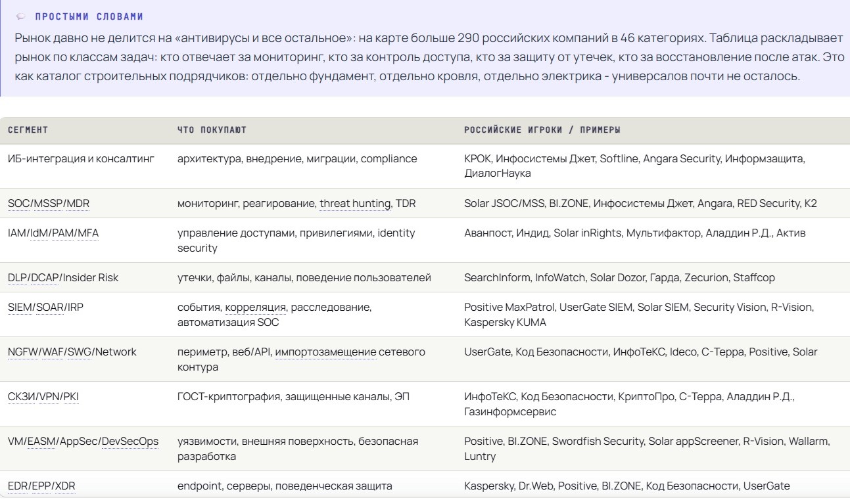Click the underlined DevSecOps term
The height and width of the screenshot is (504, 850).
point(130,442)
